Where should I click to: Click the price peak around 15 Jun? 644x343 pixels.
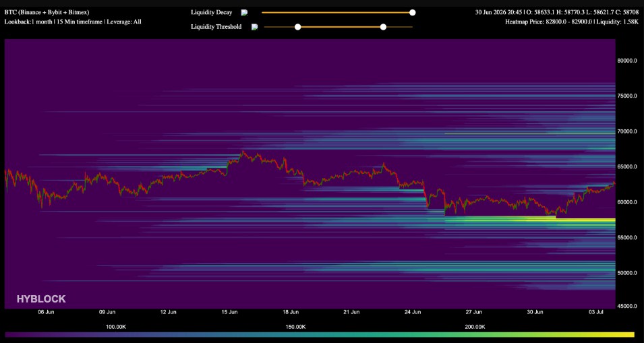click(x=243, y=152)
